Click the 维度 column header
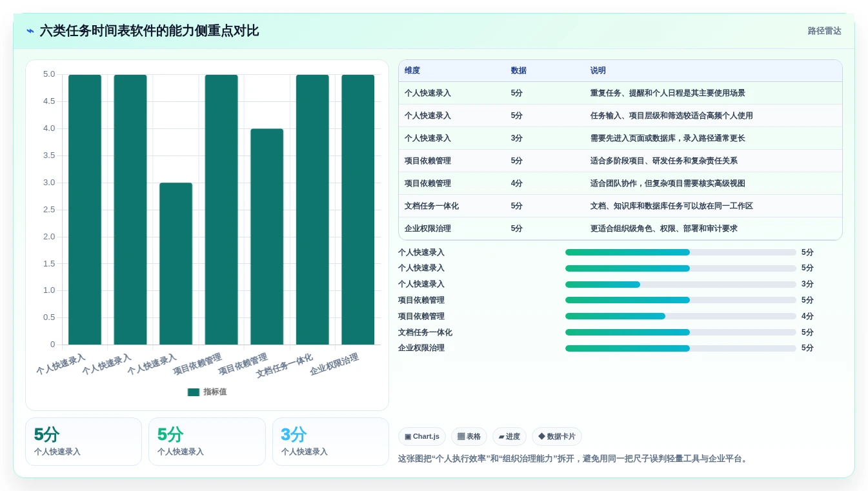This screenshot has width=868, height=491. (x=412, y=71)
